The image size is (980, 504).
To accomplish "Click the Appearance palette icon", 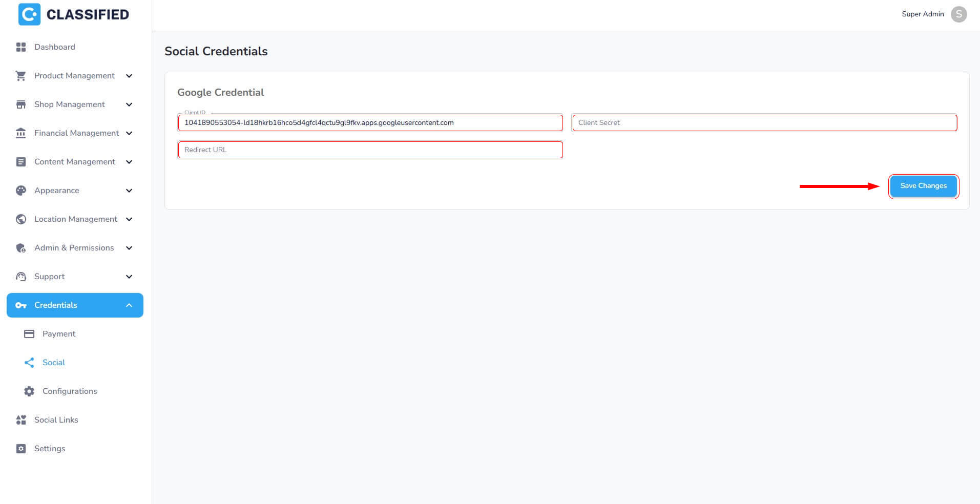I will click(x=21, y=191).
